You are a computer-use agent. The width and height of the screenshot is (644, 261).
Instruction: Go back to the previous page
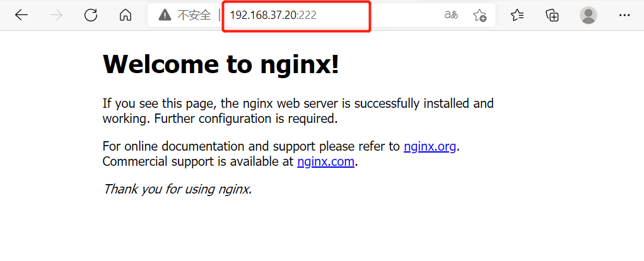(21, 16)
